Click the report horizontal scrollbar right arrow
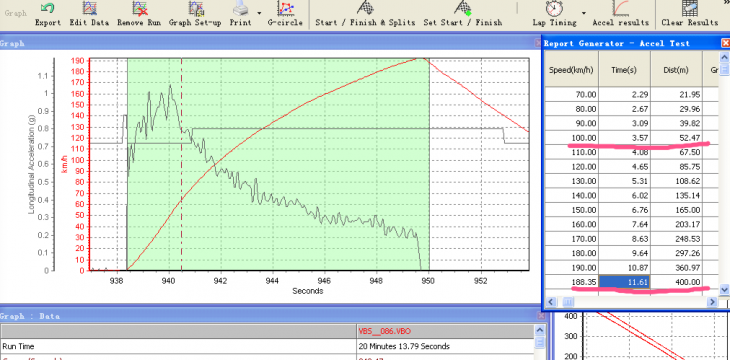 tap(712, 302)
